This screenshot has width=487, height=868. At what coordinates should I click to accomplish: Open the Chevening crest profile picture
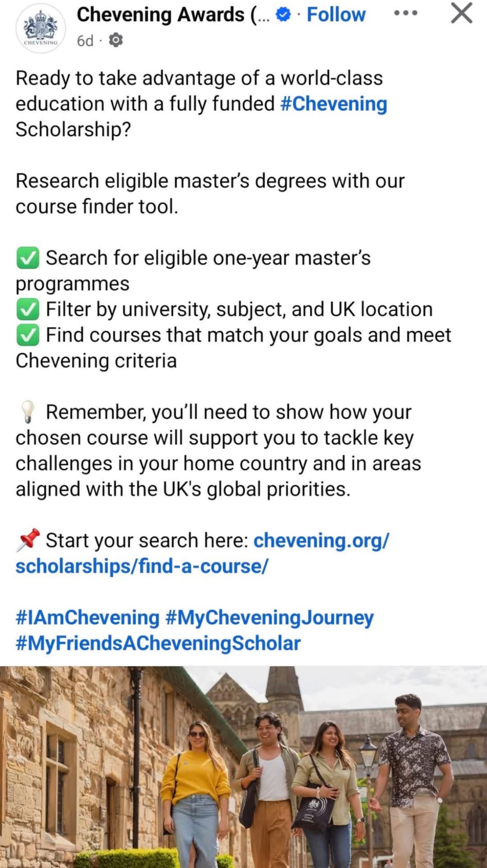[x=40, y=28]
